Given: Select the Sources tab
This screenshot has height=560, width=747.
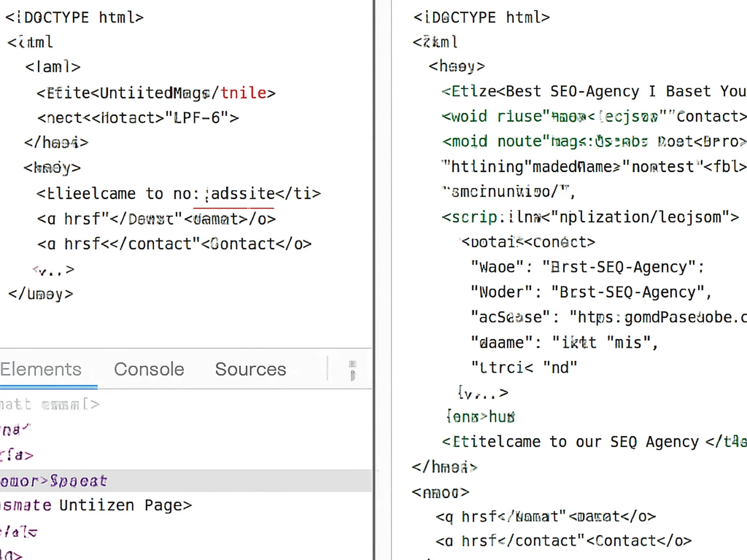Looking at the screenshot, I should [250, 369].
